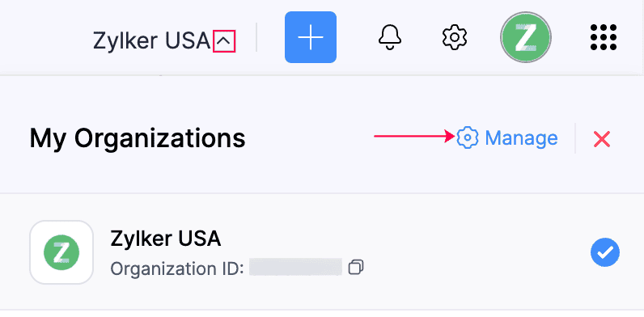Screen dimensions: 644x317
Task: Close the My Organizations panel
Action: 602,139
